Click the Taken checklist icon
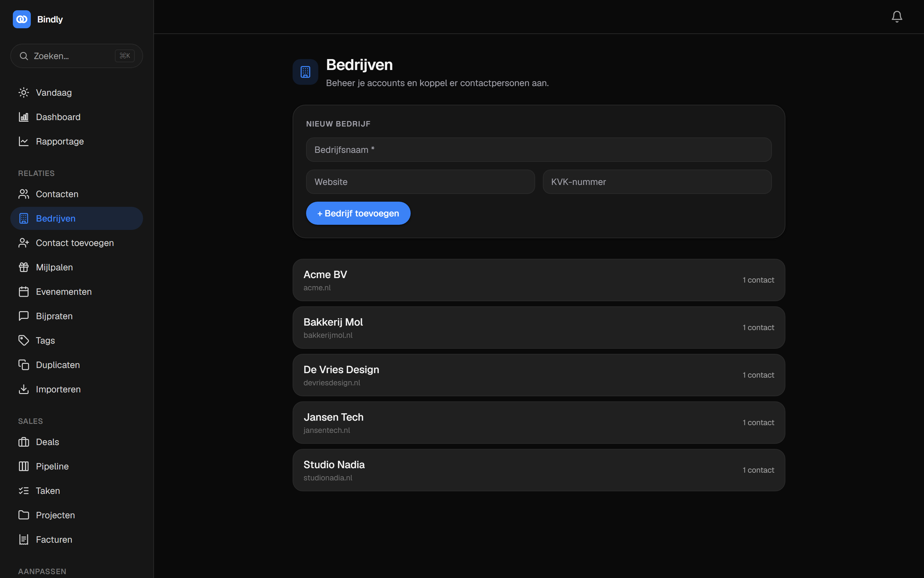 [x=24, y=491]
